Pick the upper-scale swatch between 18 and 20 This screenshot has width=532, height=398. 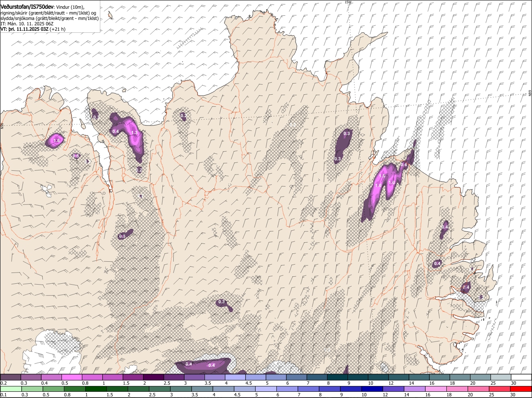460,377
